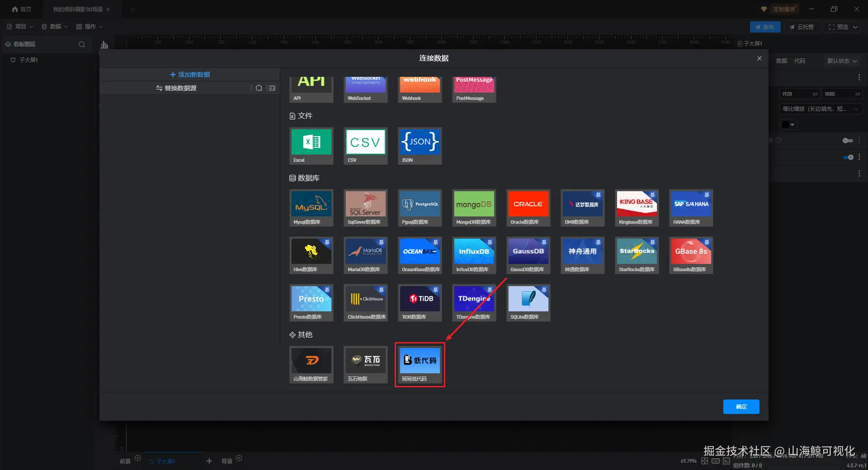The image size is (868, 470).
Task: Pick the PostgreSQL database
Action: 420,208
